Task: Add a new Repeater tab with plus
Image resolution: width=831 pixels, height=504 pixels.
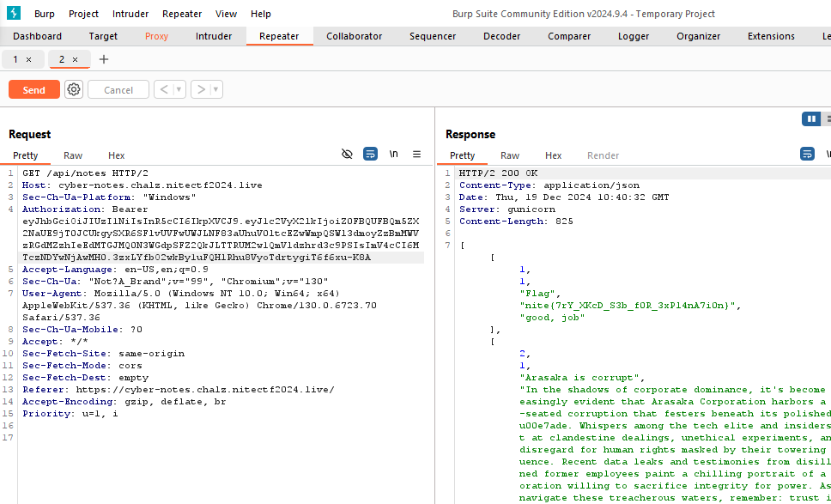Action: click(104, 59)
